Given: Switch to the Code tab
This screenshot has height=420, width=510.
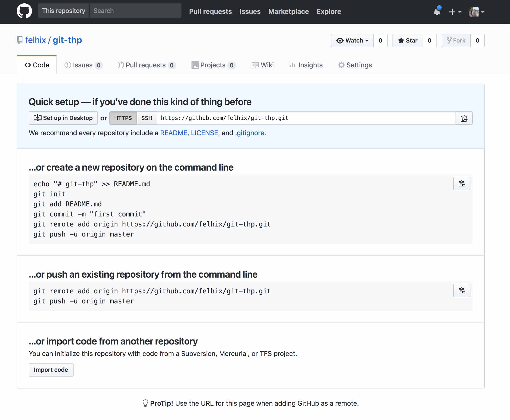Looking at the screenshot, I should click(37, 65).
